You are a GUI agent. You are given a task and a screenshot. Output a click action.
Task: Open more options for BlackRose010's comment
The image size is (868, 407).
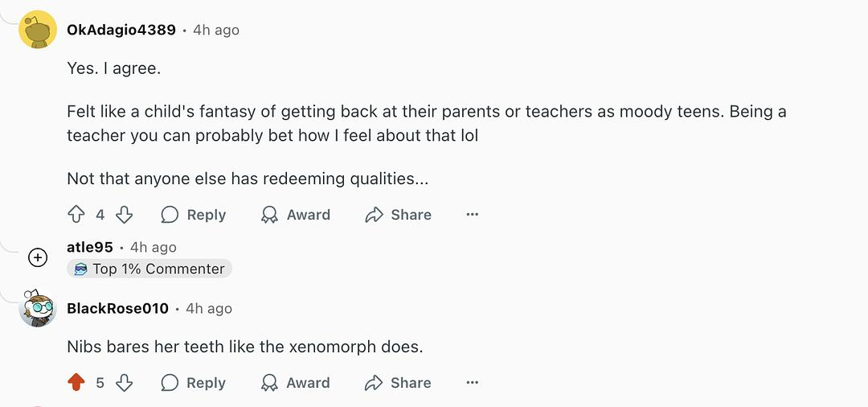coord(473,383)
